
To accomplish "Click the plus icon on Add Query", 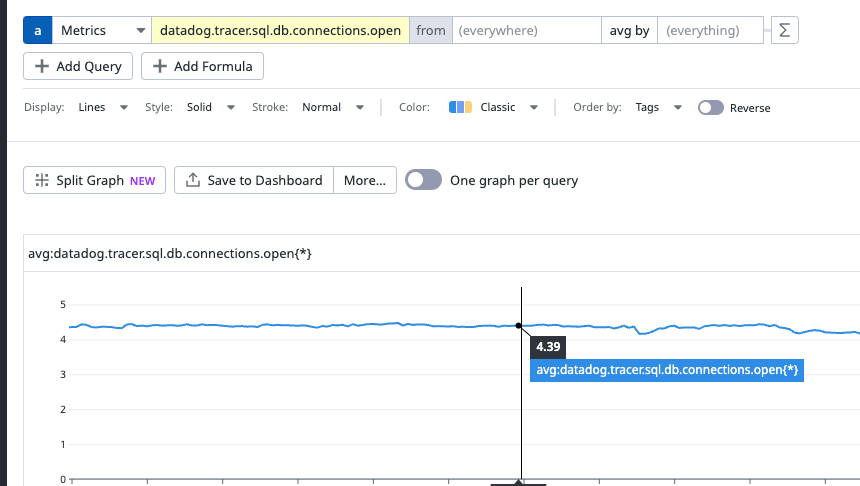I will (x=42, y=66).
